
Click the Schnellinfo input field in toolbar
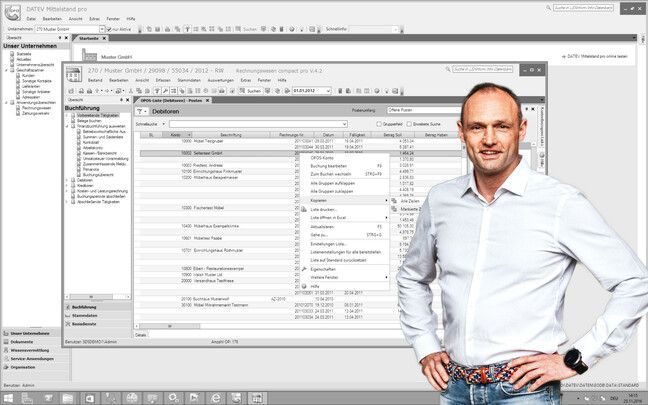pos(371,29)
